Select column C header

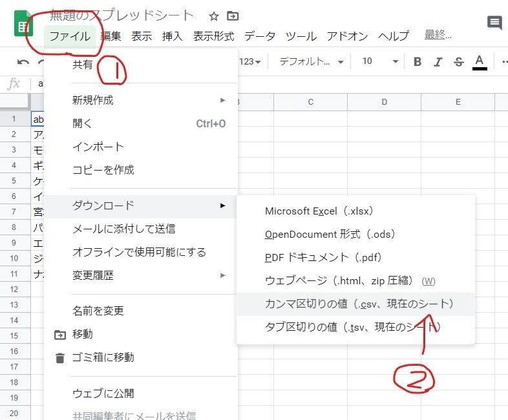[310, 102]
